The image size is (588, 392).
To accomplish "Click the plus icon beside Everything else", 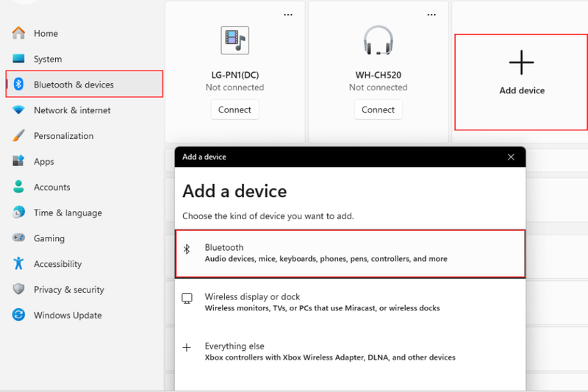I will click(187, 347).
